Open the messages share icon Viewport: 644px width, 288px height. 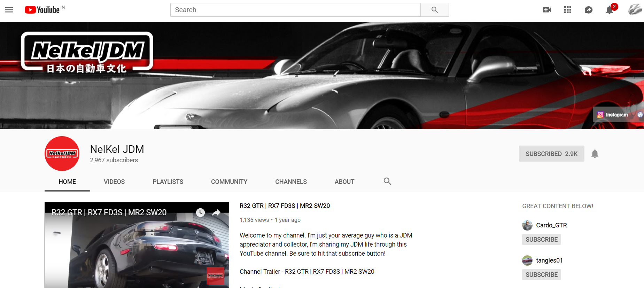589,10
